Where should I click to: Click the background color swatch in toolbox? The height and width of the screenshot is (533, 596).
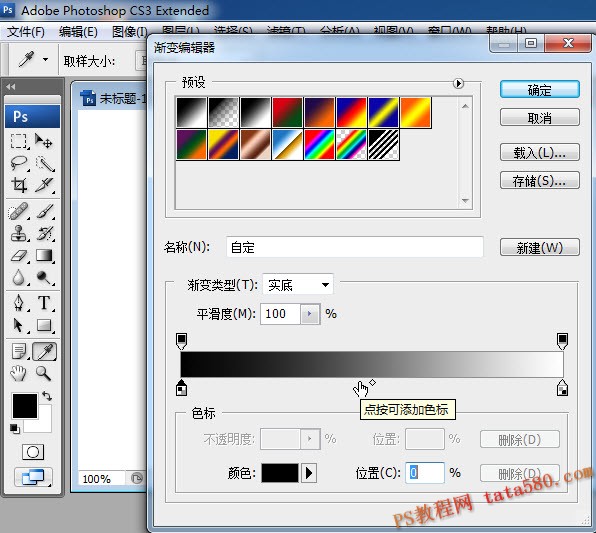pos(44,425)
